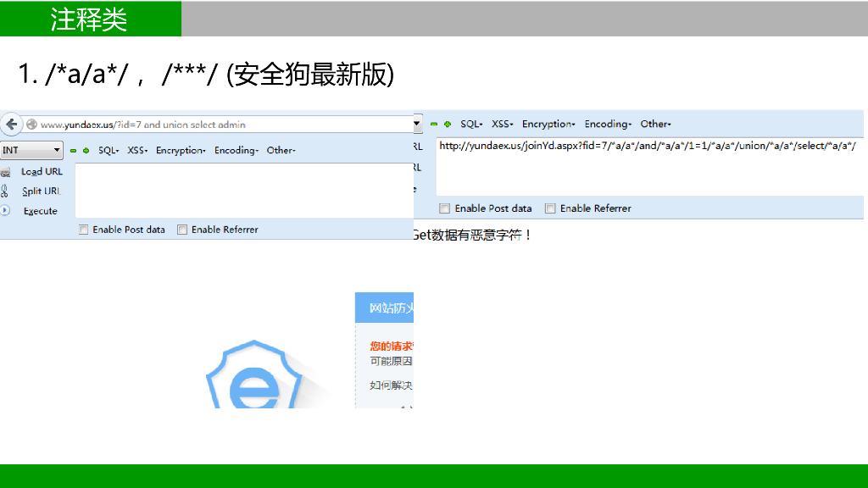Click the 'Get数据有恶意字符！' message text

pyautogui.click(x=472, y=235)
